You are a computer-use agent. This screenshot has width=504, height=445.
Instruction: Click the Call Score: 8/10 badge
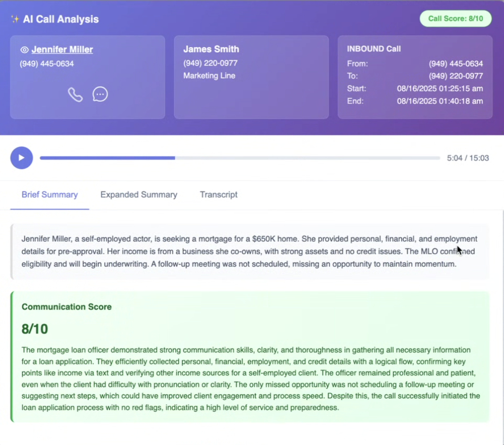[455, 19]
